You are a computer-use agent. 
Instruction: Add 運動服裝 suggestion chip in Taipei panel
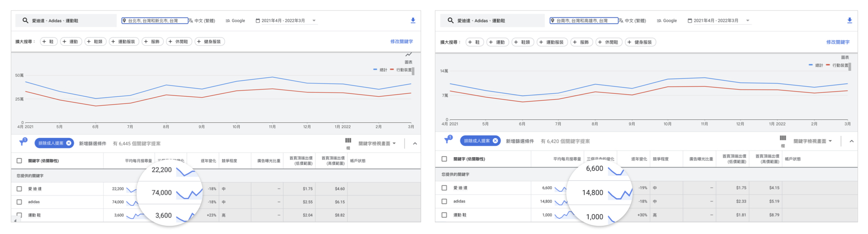tap(123, 42)
